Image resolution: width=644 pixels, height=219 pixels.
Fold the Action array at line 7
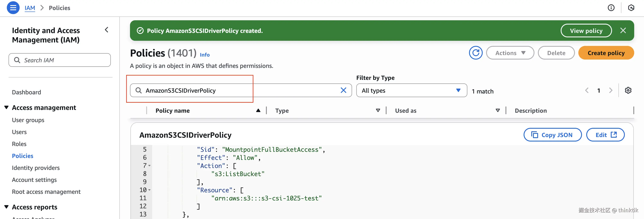[149, 166]
